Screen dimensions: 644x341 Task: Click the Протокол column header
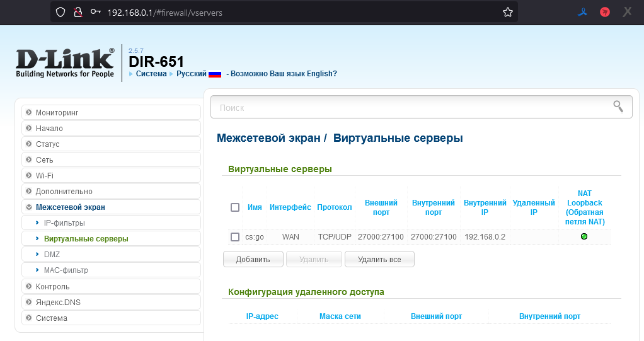pos(335,207)
